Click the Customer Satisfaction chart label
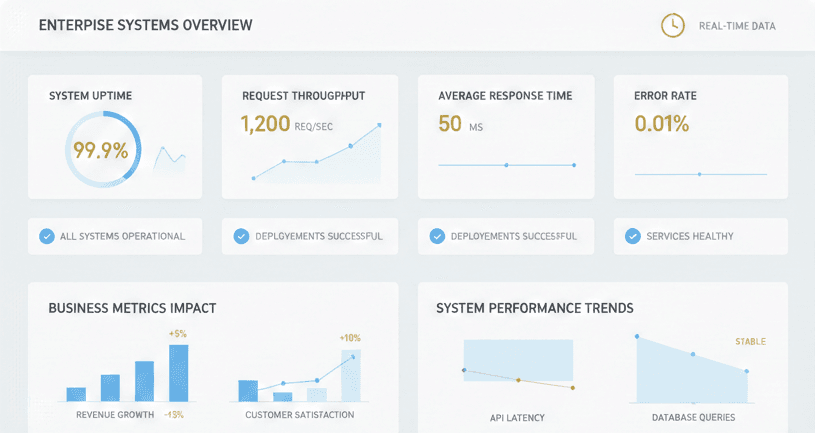815x433 pixels. pos(299,414)
